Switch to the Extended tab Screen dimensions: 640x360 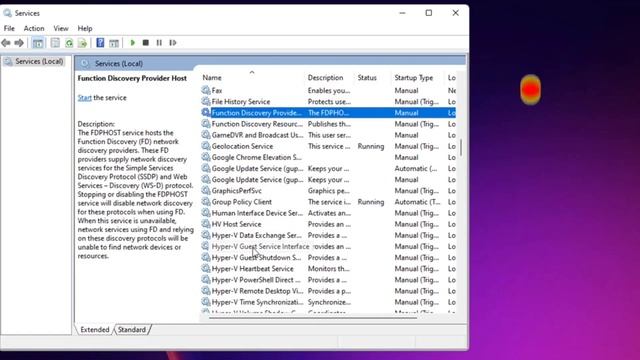[x=95, y=329]
